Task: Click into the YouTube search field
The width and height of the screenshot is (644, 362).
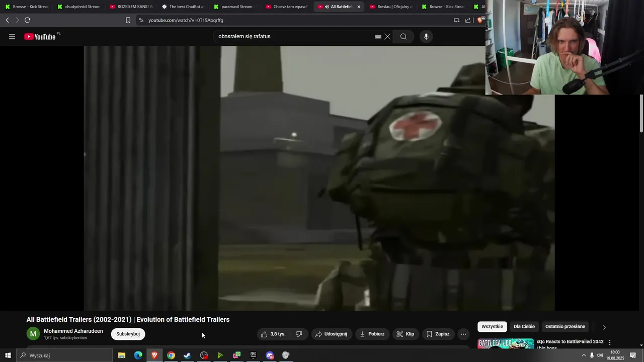Action: 296,37
